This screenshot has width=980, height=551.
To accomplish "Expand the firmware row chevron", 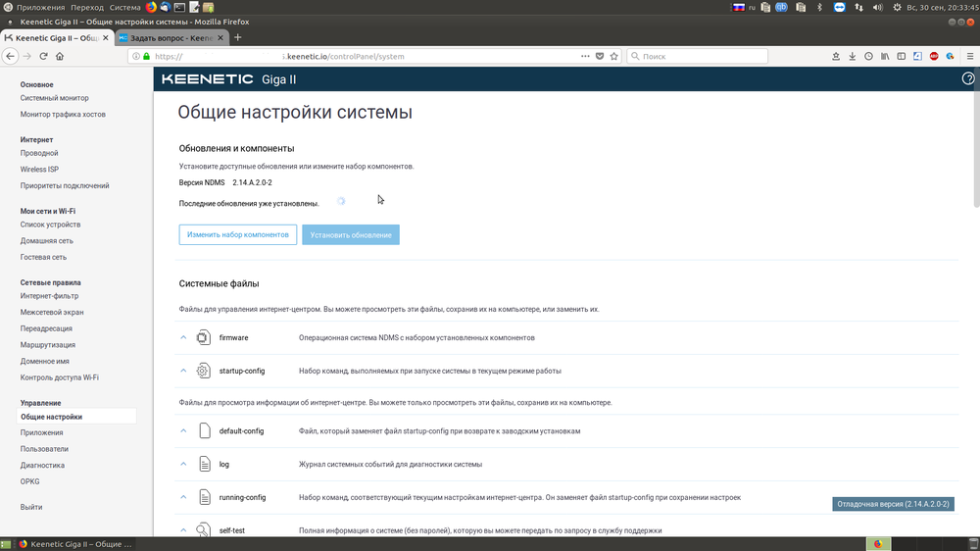I will 184,337.
